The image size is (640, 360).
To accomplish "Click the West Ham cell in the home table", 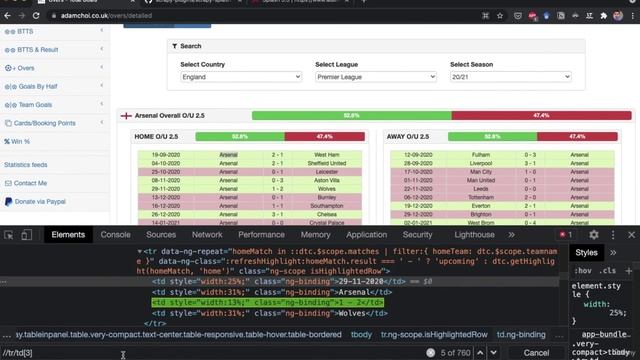I will click(327, 155).
